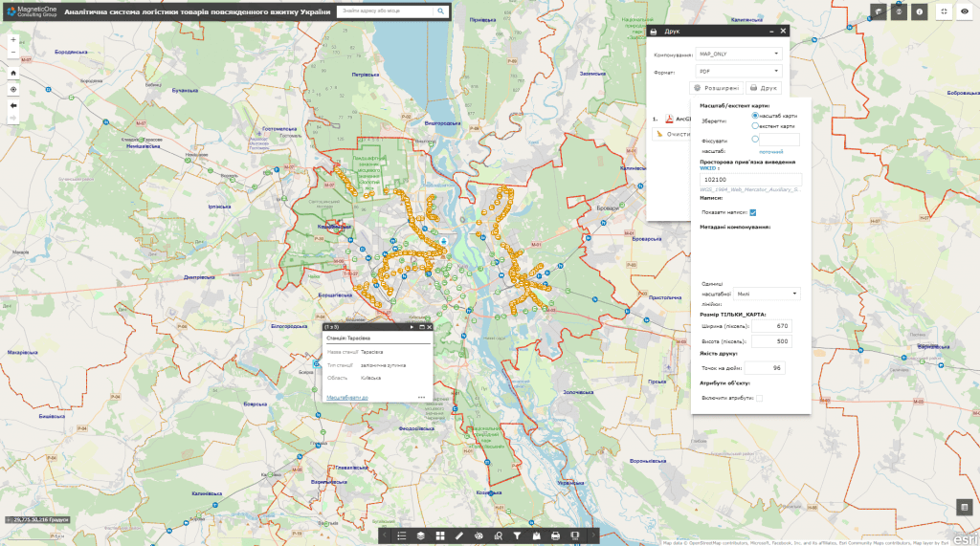Close the Тарасівка station popup
The width and height of the screenshot is (980, 546).
click(430, 327)
